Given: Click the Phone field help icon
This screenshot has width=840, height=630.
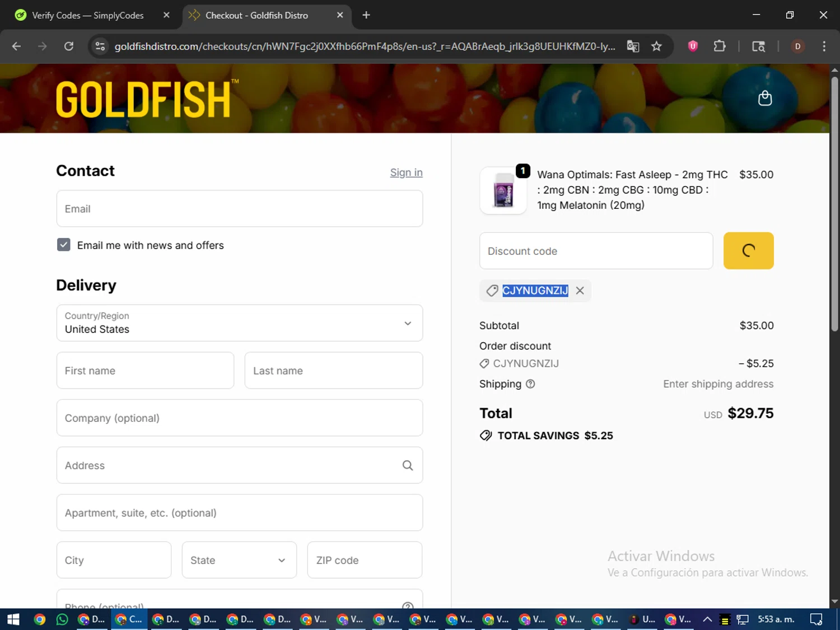Looking at the screenshot, I should pyautogui.click(x=408, y=606).
